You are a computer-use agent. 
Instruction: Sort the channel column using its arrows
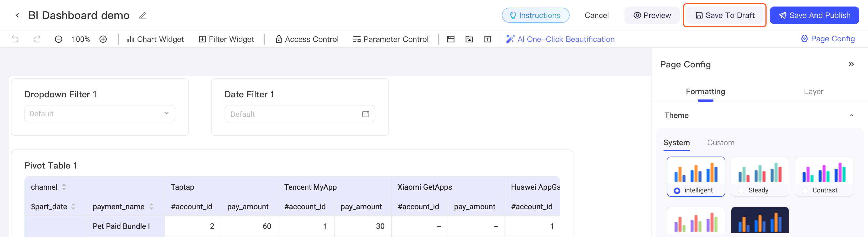point(64,187)
